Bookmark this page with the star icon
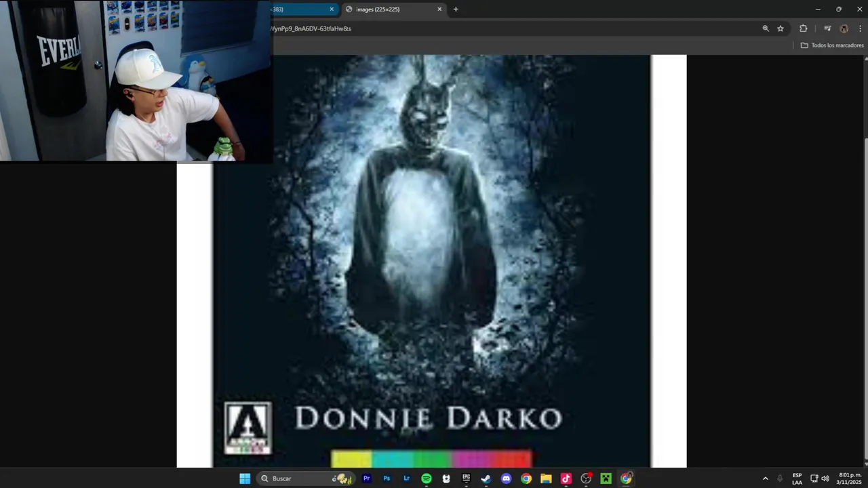Image resolution: width=868 pixels, height=488 pixels. [781, 28]
